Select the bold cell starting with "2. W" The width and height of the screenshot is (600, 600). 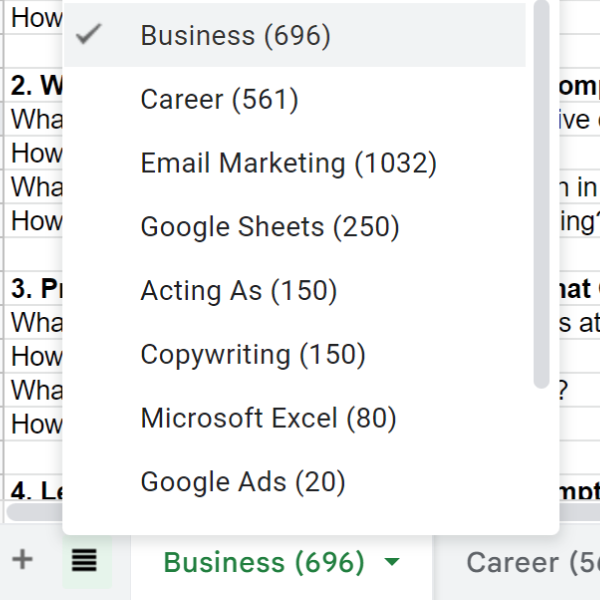point(36,85)
